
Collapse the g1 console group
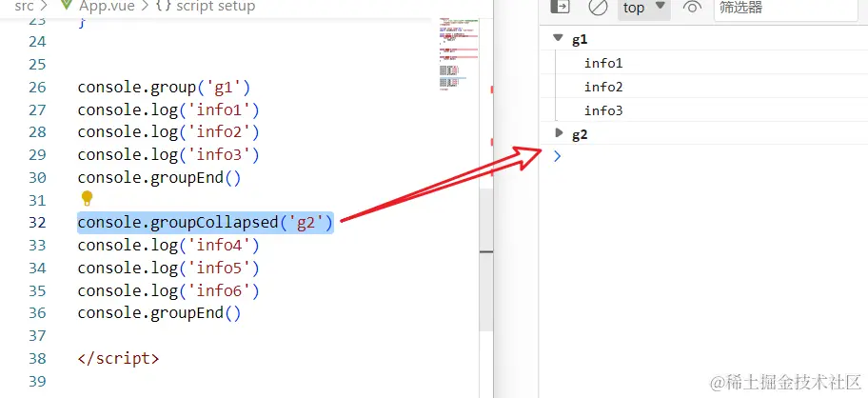coord(558,38)
